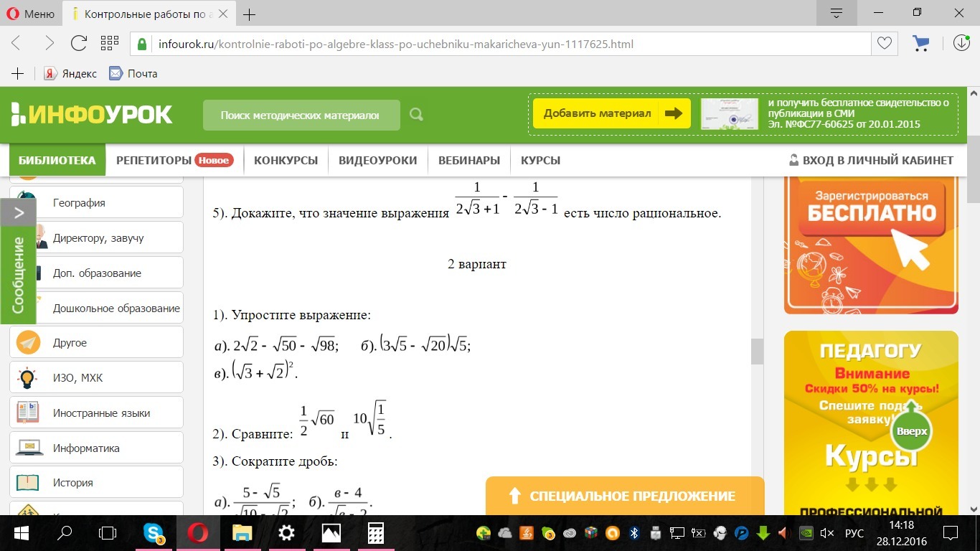Expand the Специальное предложение banner

624,496
